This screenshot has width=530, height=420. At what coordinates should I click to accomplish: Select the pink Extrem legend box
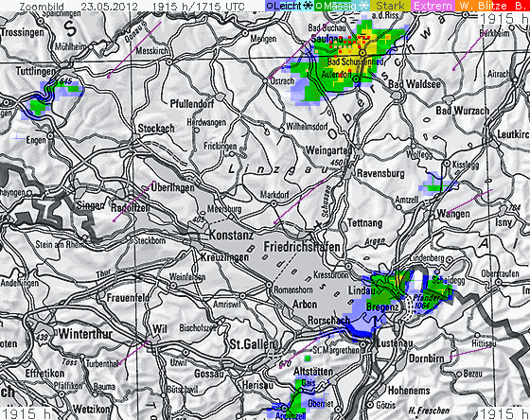(x=433, y=6)
